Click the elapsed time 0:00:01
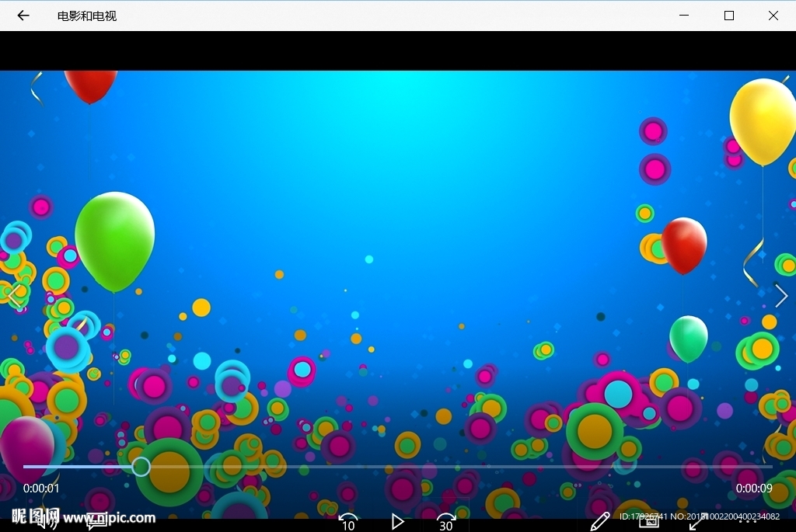The height and width of the screenshot is (532, 796). pyautogui.click(x=41, y=489)
